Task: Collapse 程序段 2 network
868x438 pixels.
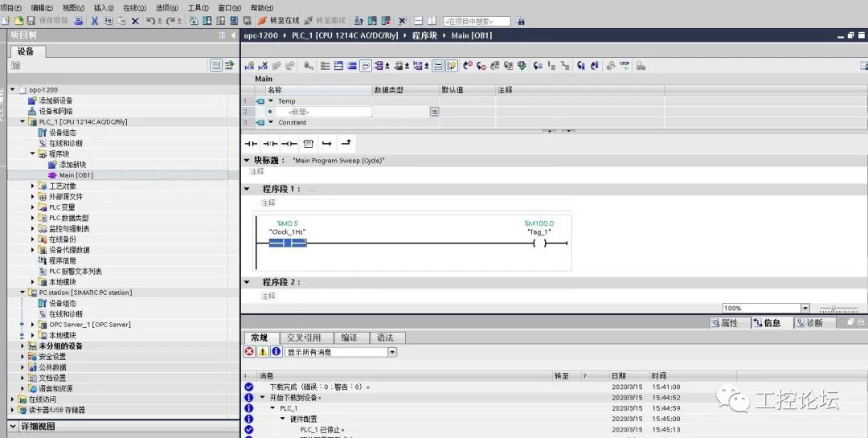Action: click(247, 282)
